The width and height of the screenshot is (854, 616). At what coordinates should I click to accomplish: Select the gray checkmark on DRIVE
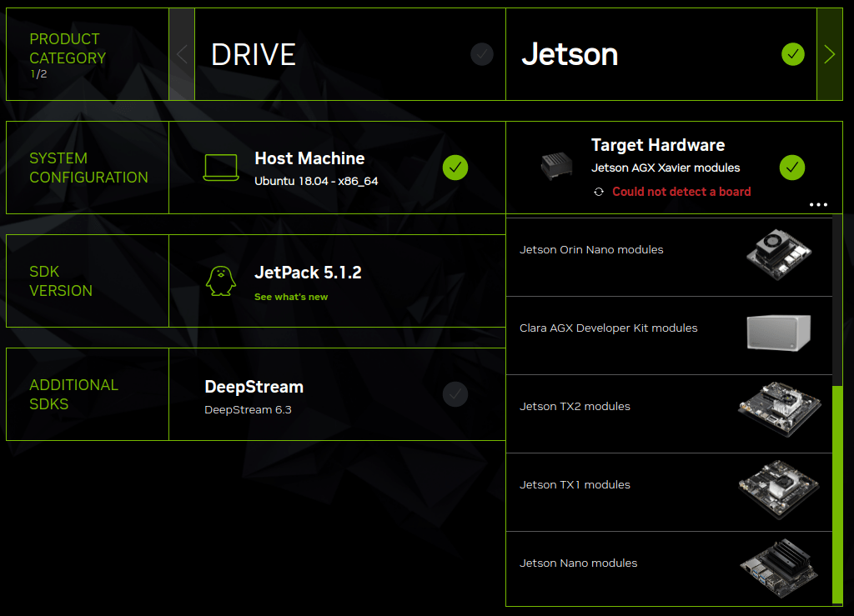coord(481,54)
